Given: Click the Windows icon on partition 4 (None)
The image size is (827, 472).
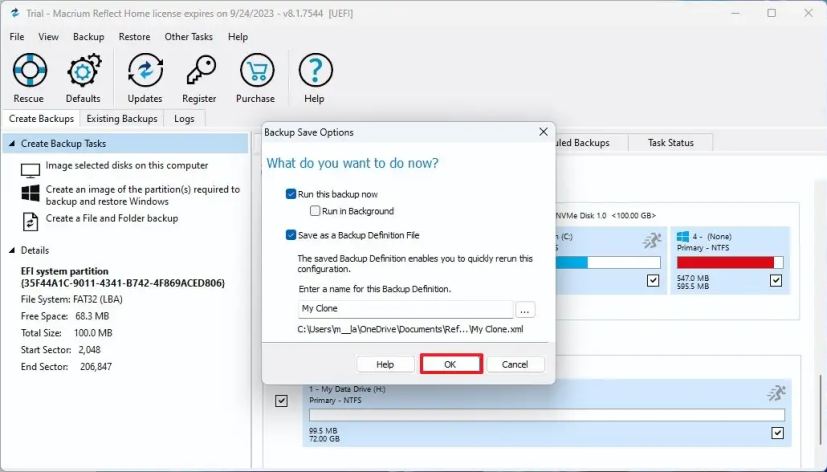Looking at the screenshot, I should (x=683, y=236).
